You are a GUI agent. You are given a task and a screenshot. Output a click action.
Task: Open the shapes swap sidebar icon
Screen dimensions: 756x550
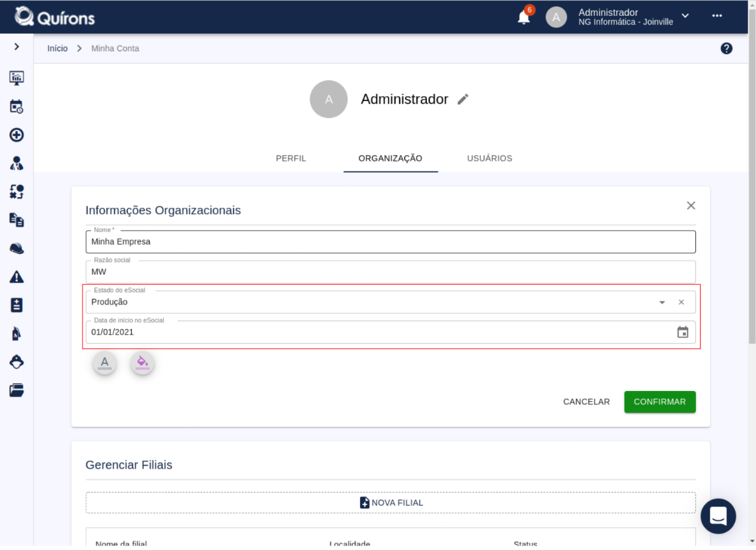[17, 192]
